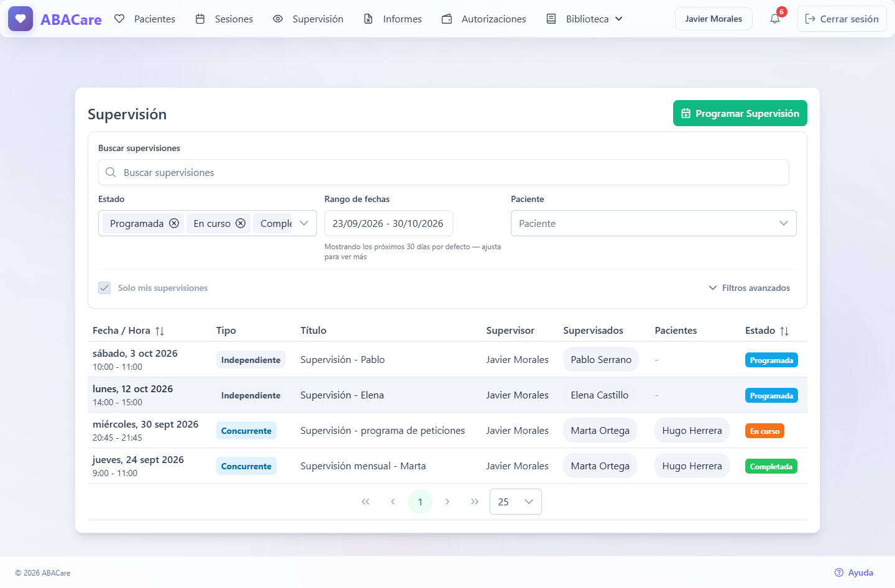The image size is (895, 588).
Task: Click the Programar Supervisión button
Action: coord(740,113)
